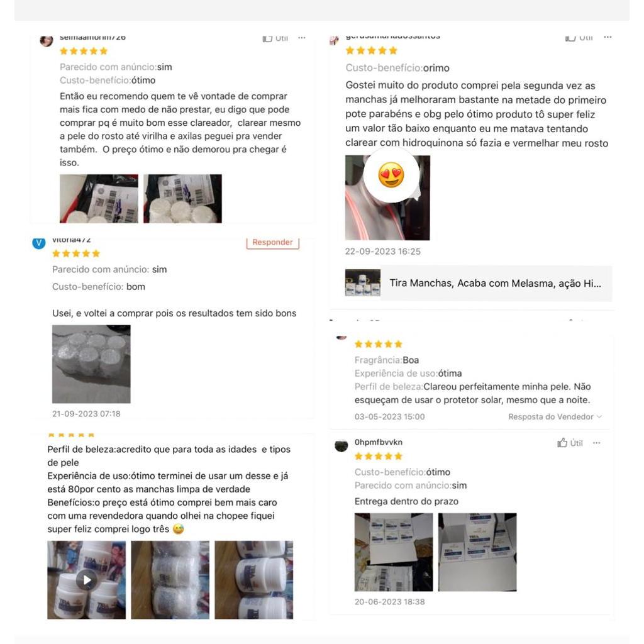Viewport: 644px width, 644px height.
Task: Expand the Resposta do Vendedor reply
Action: point(555,416)
